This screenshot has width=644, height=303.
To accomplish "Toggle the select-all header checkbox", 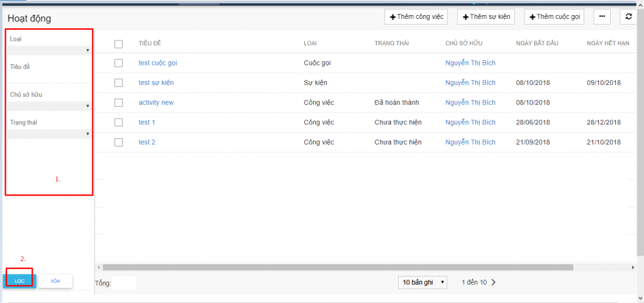I will point(118,43).
